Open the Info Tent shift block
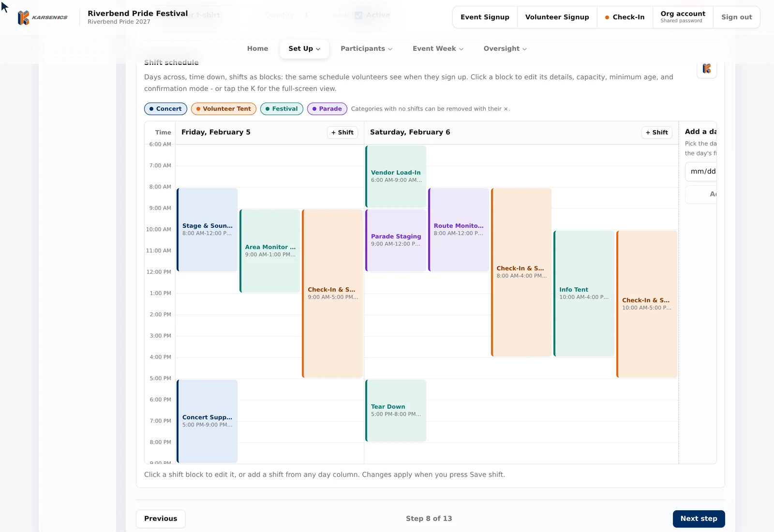Image resolution: width=774 pixels, height=532 pixels. pyautogui.click(x=584, y=294)
